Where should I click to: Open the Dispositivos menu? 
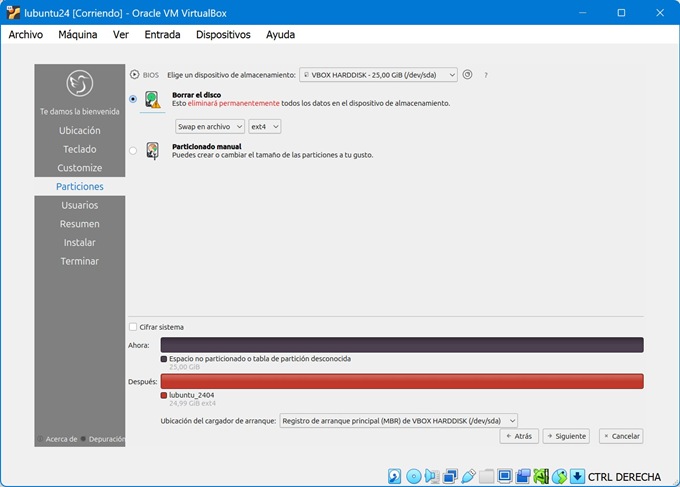click(x=222, y=34)
